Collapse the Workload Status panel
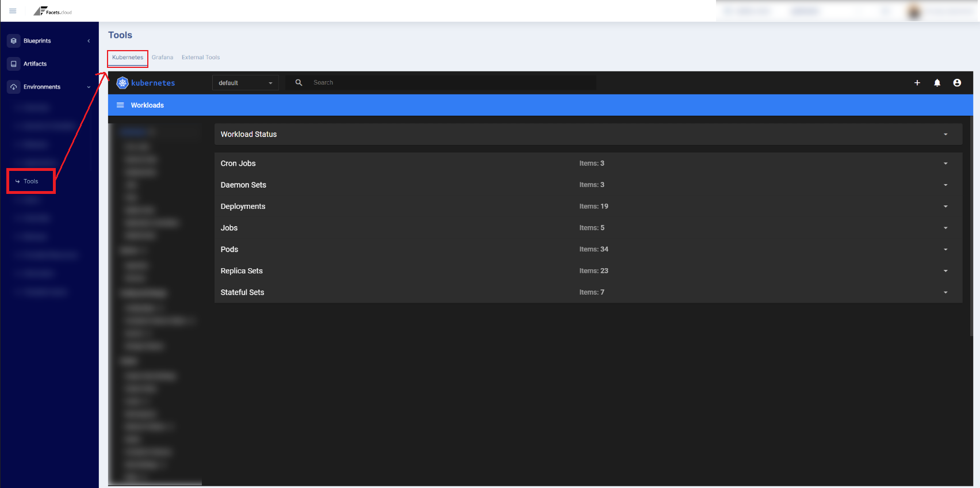980x488 pixels. pyautogui.click(x=945, y=134)
